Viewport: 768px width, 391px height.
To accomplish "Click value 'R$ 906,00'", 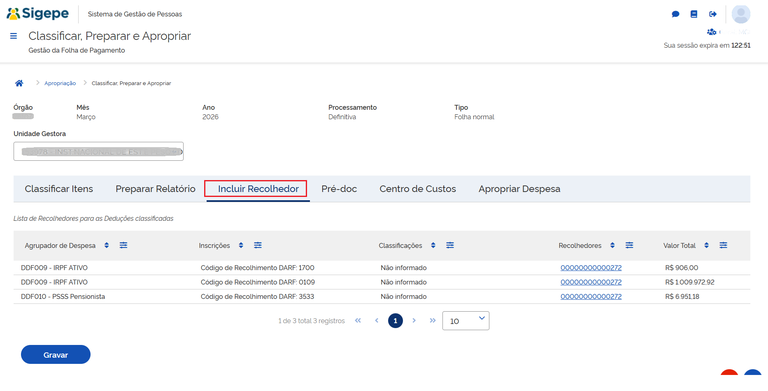I will coord(681,268).
